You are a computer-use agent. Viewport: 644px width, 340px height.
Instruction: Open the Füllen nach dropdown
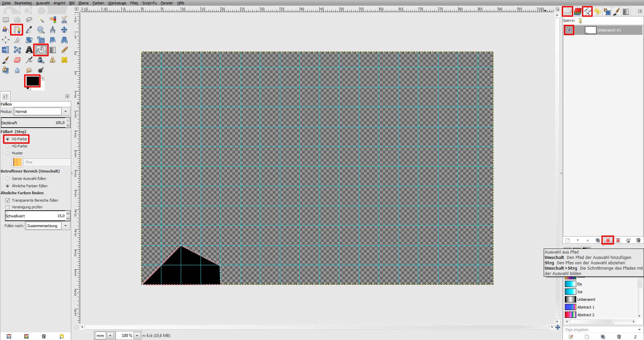pyautogui.click(x=66, y=225)
